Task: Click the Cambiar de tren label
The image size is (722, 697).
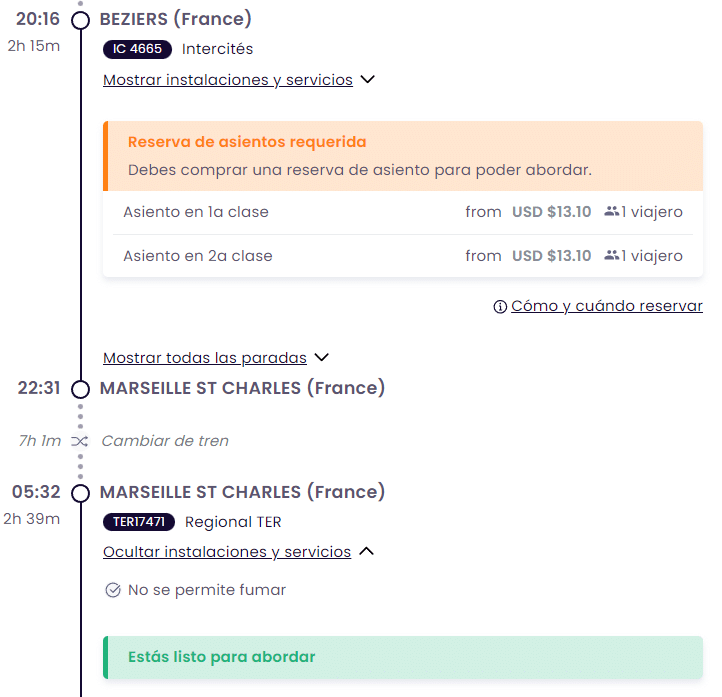Action: coord(165,441)
